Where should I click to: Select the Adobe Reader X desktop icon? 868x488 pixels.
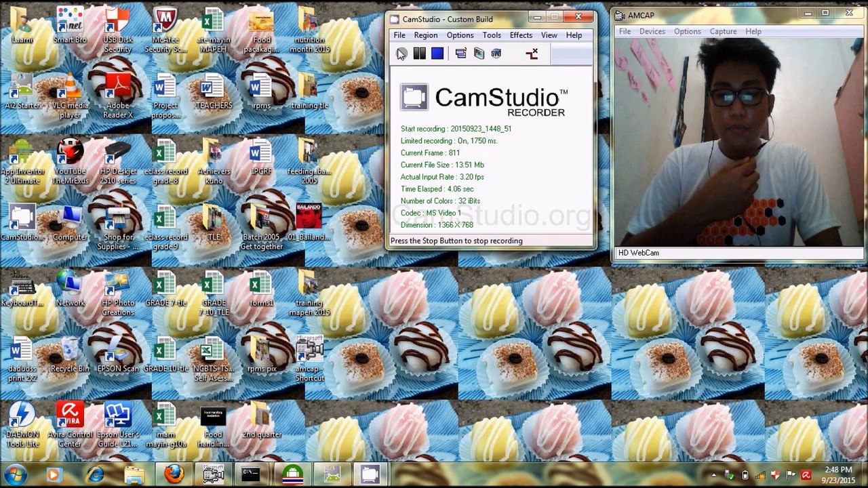[x=118, y=95]
